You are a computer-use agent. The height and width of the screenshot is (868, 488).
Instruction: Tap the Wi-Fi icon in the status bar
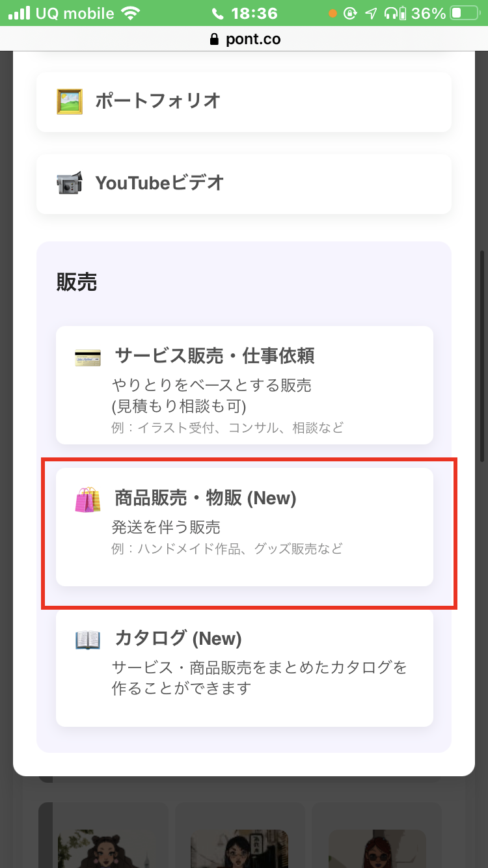pyautogui.click(x=131, y=13)
